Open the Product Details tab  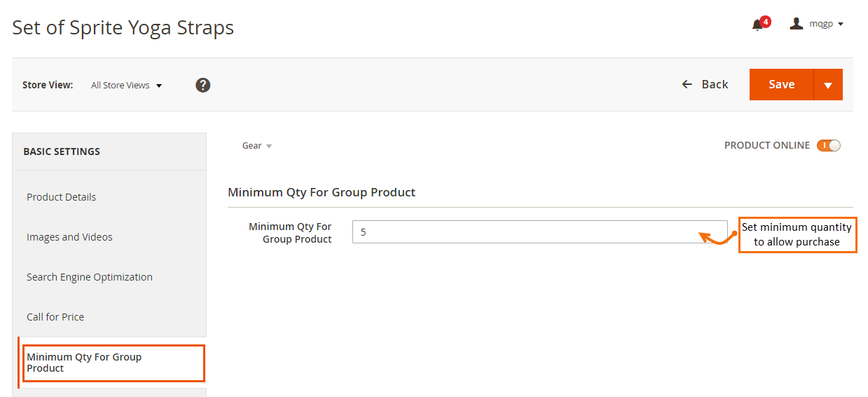(x=62, y=197)
